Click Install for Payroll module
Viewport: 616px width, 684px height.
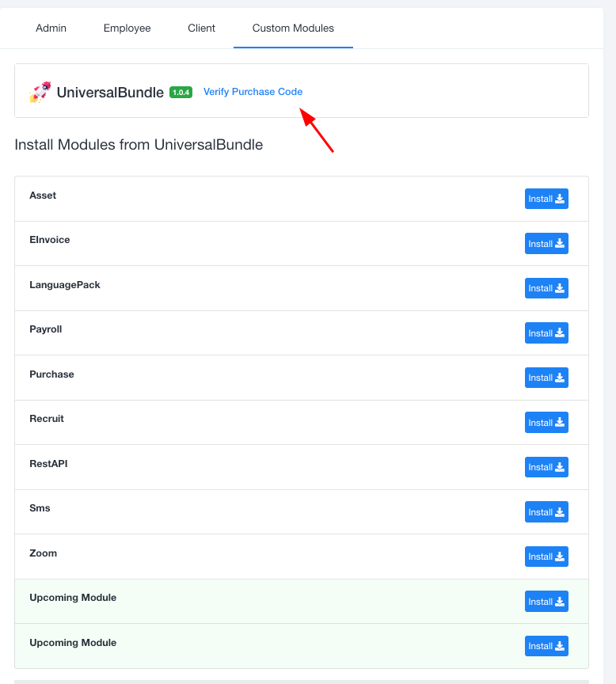coord(546,333)
